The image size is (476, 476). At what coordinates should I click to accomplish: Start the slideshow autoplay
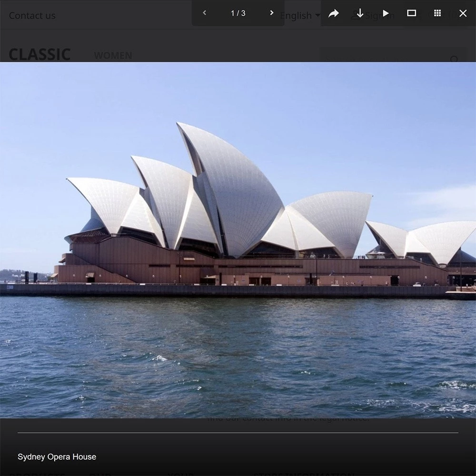click(x=386, y=13)
